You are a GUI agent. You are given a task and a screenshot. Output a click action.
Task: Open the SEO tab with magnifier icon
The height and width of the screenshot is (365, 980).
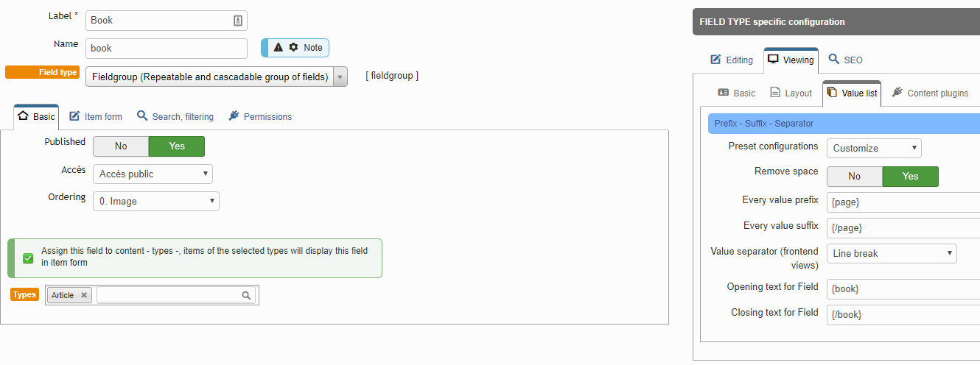coord(845,60)
